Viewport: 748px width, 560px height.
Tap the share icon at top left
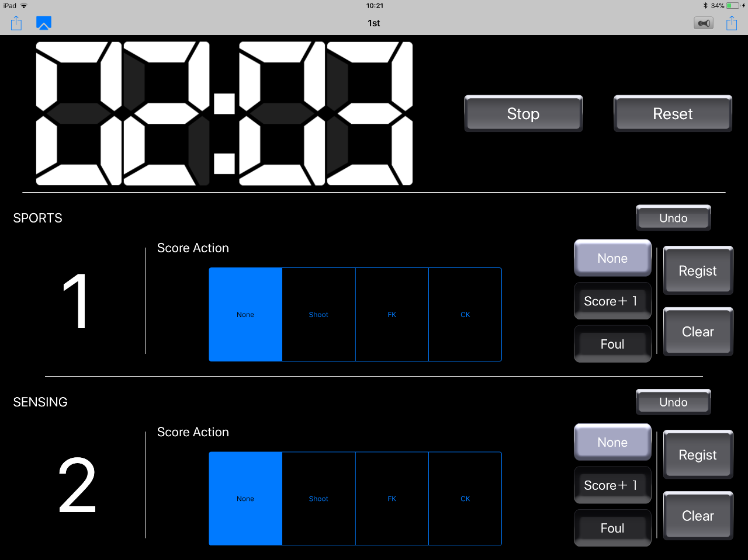(16, 23)
